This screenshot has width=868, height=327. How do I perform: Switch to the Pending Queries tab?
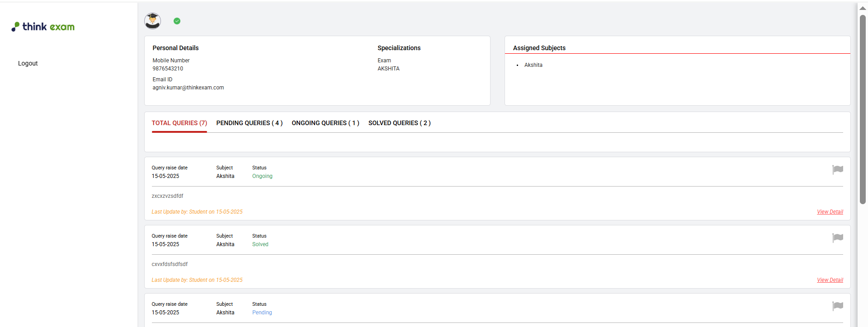pos(249,123)
